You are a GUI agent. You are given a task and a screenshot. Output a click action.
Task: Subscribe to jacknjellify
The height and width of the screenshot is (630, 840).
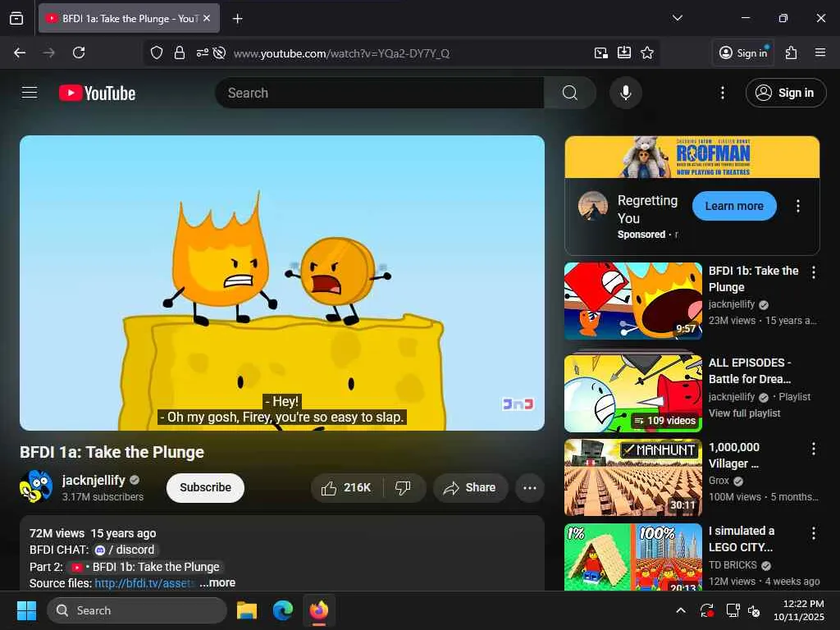point(205,487)
